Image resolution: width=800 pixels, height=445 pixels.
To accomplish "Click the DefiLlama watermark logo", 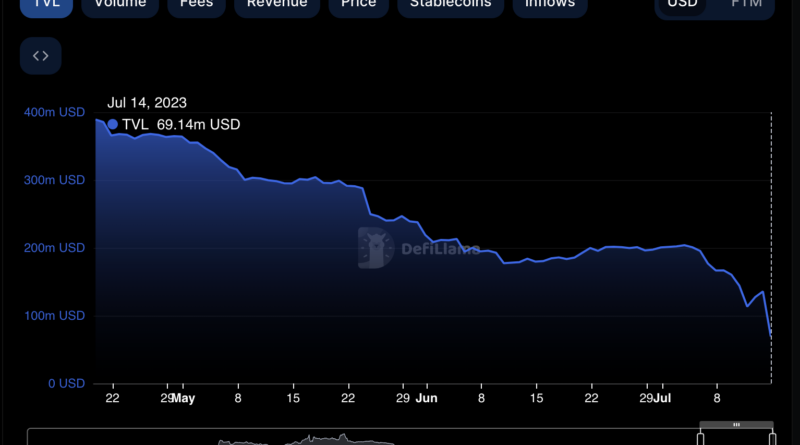I will click(375, 248).
